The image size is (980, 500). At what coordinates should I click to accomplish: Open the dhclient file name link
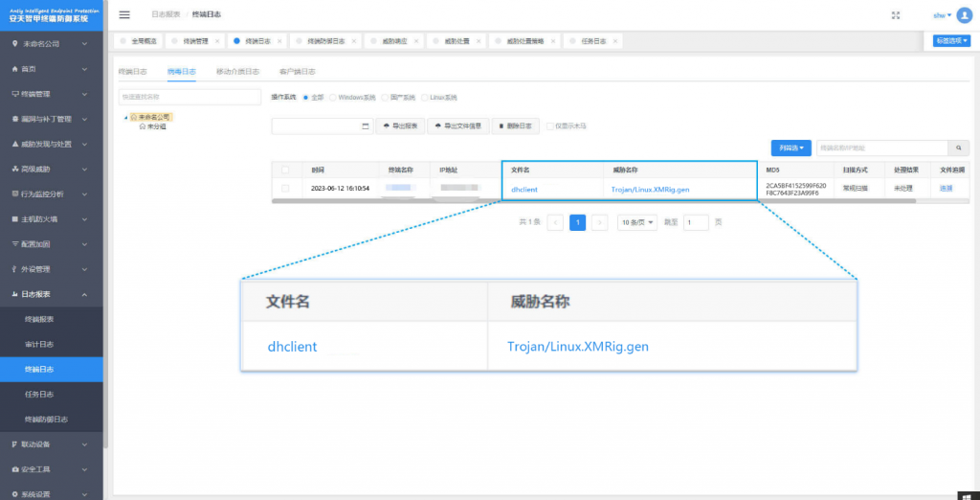tap(523, 189)
